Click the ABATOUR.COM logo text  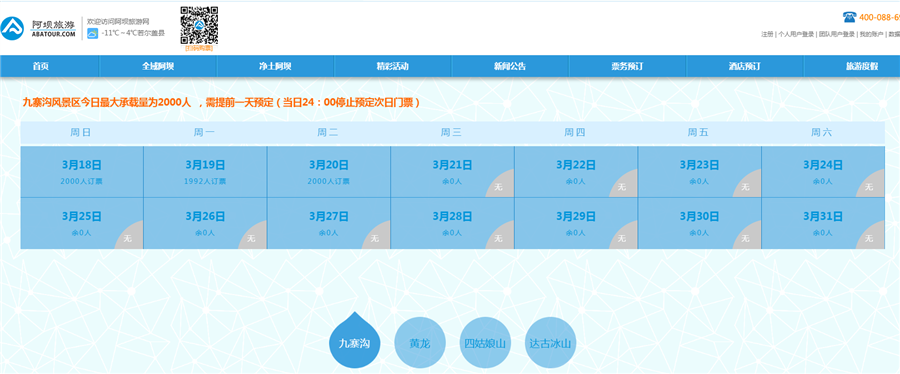[53, 34]
